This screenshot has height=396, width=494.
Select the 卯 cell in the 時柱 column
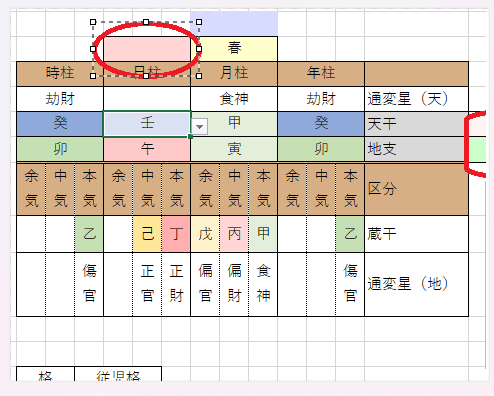click(60, 149)
